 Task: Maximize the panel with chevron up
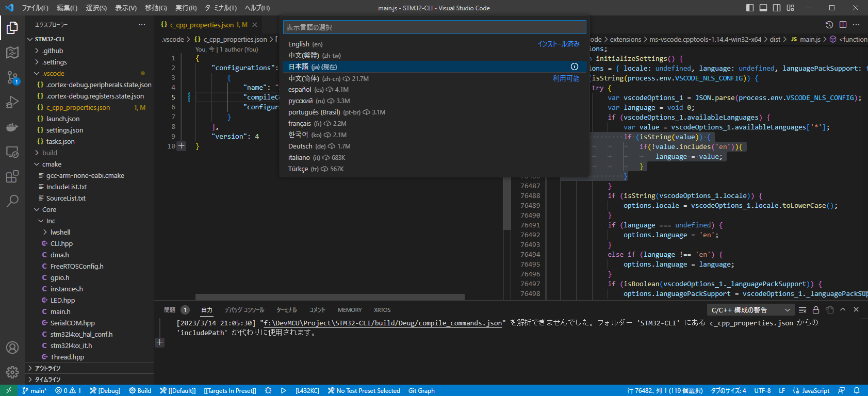click(x=843, y=309)
